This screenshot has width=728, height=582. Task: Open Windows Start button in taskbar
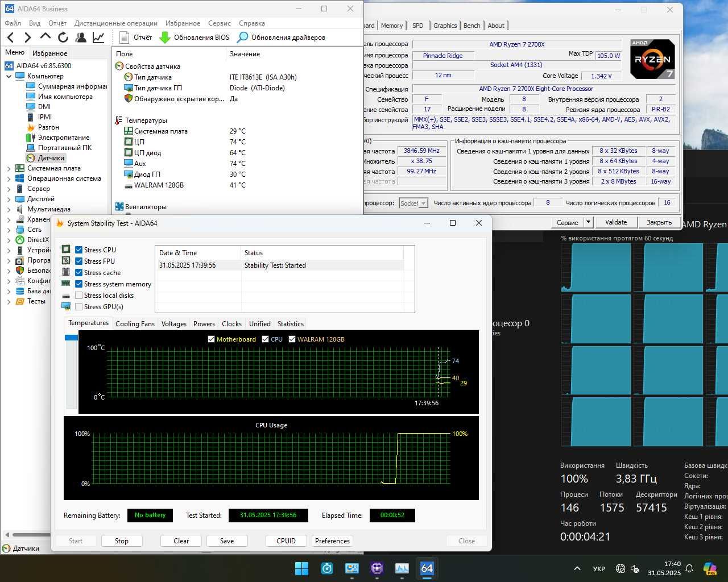point(301,568)
